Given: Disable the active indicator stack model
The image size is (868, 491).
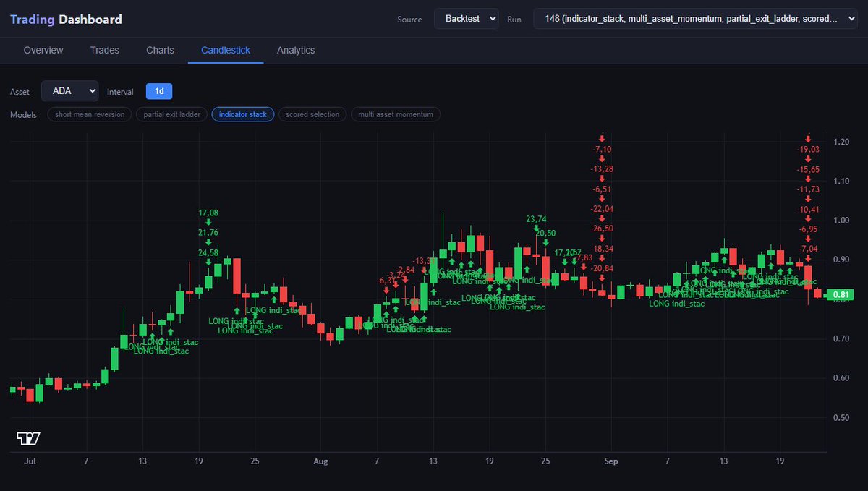Looking at the screenshot, I should point(242,114).
